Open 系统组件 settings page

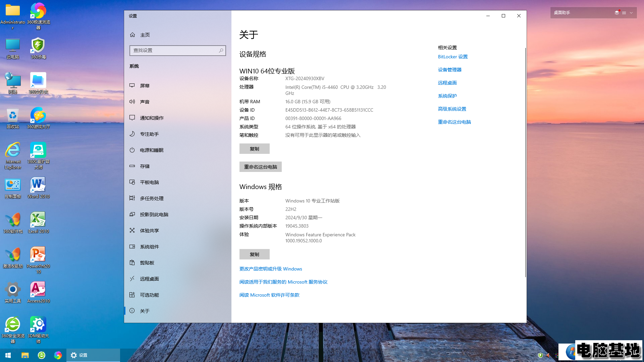point(178,247)
